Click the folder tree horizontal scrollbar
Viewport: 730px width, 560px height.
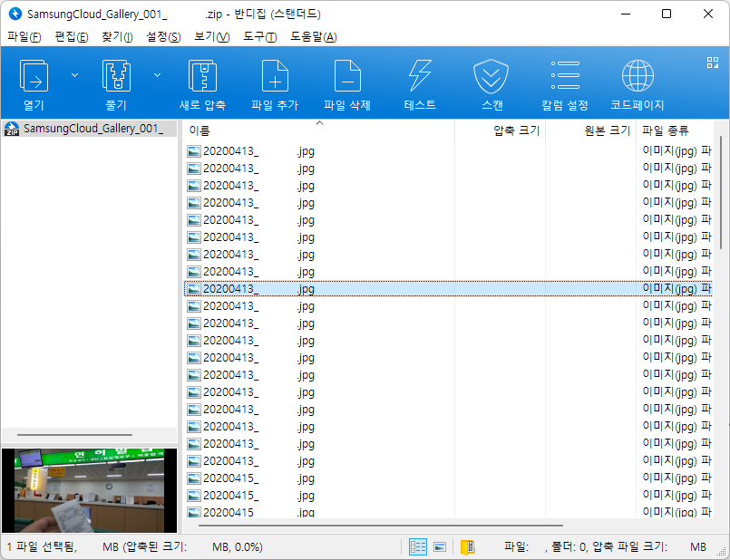(x=74, y=435)
